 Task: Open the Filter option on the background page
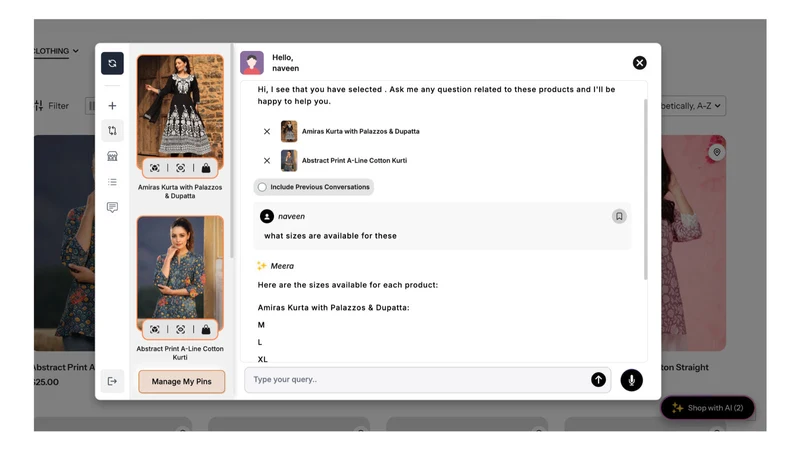coord(52,106)
